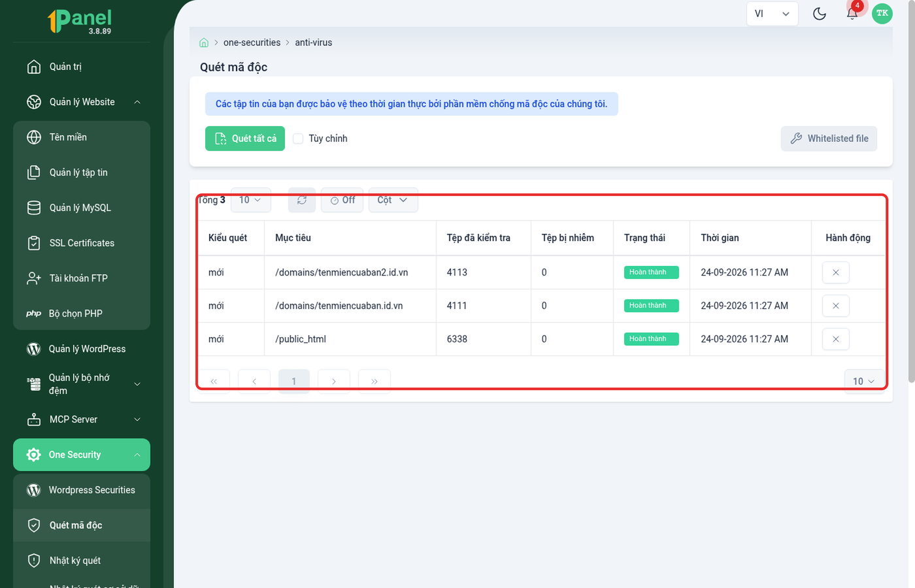Click the one-securities breadcrumb link
Viewport: 915px width, 588px height.
coord(252,42)
